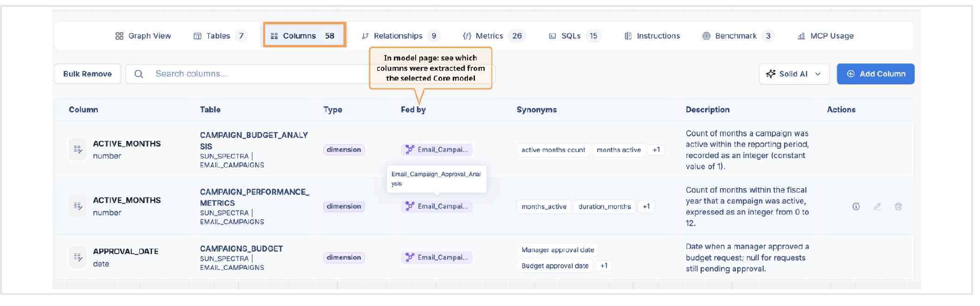Click dimension badge in APPROVAL_DATE row
980x306 pixels.
coord(344,257)
